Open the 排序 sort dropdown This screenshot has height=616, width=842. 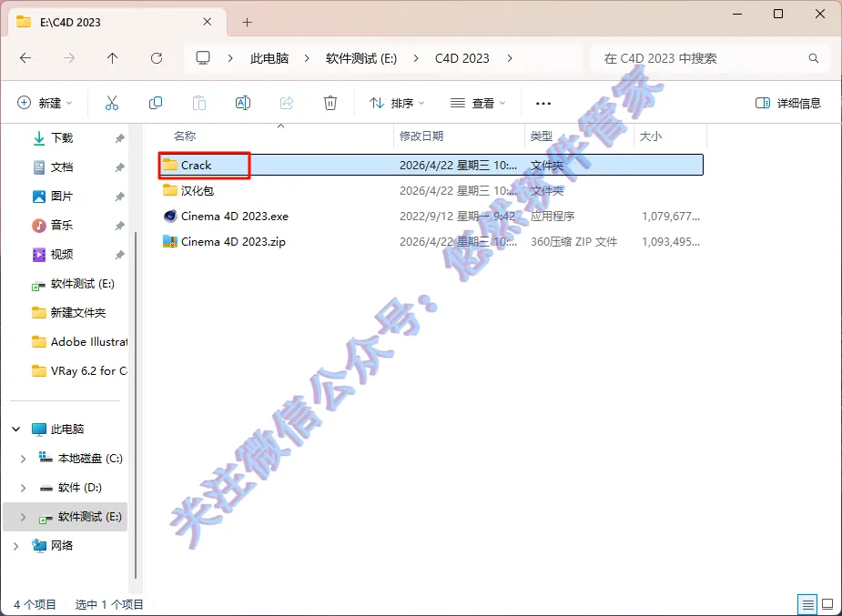[x=397, y=103]
